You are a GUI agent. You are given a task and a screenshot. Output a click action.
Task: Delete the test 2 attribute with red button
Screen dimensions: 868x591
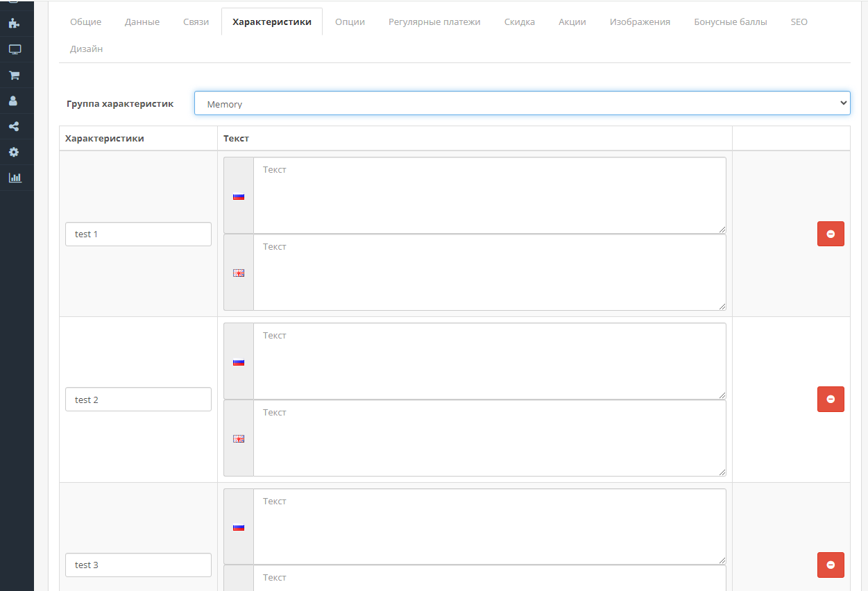[x=831, y=400]
